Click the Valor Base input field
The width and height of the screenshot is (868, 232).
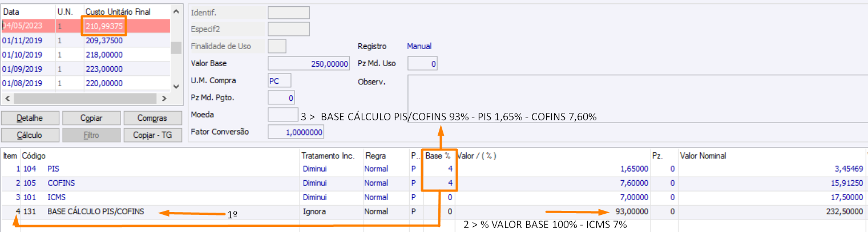click(308, 64)
